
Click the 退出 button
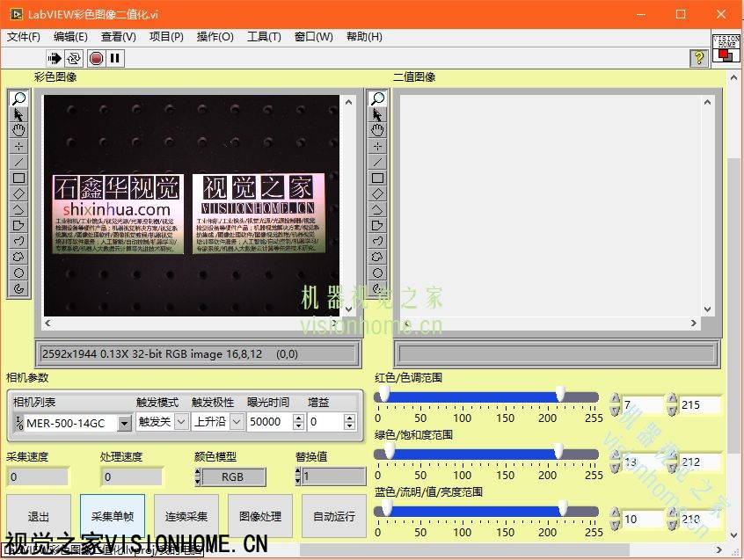pyautogui.click(x=39, y=516)
